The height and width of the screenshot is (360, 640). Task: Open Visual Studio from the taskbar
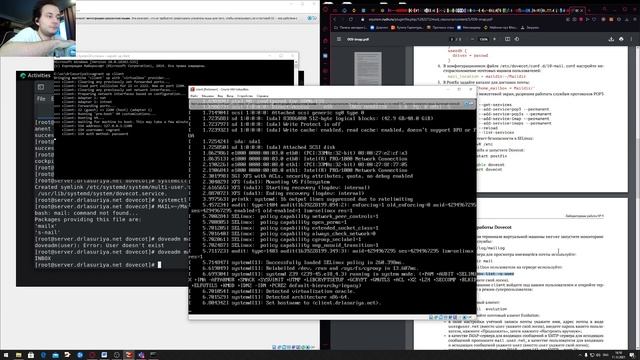[x=141, y=355]
